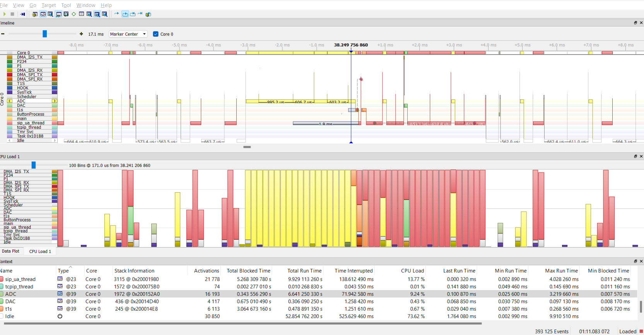The width and height of the screenshot is (644, 335).
Task: Open the Tool menu
Action: click(66, 5)
